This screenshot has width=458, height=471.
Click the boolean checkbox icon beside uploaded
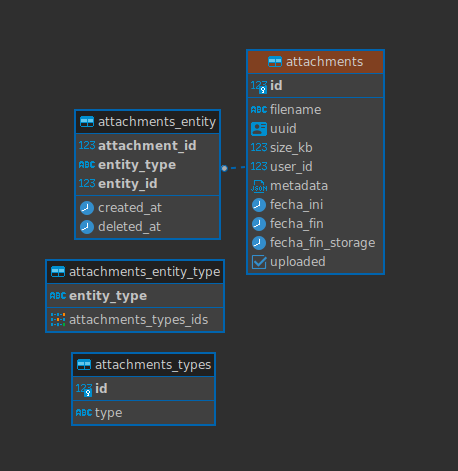[259, 262]
